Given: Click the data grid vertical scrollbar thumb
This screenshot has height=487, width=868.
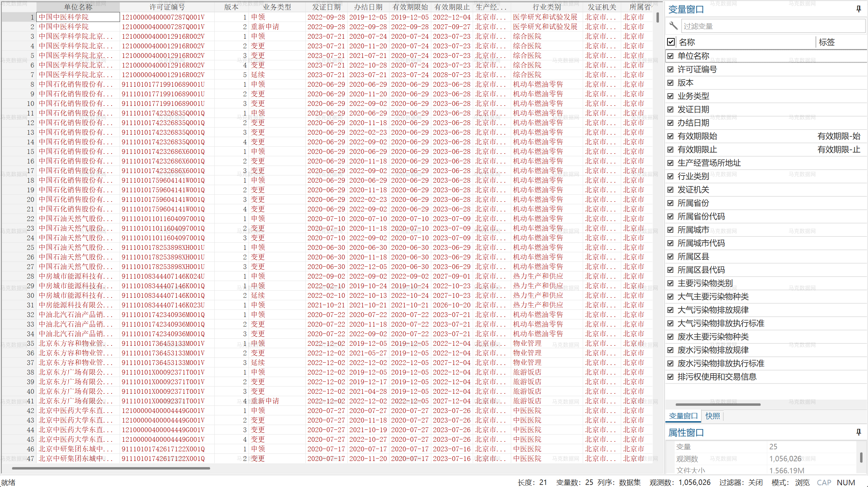Looking at the screenshot, I should tap(658, 18).
